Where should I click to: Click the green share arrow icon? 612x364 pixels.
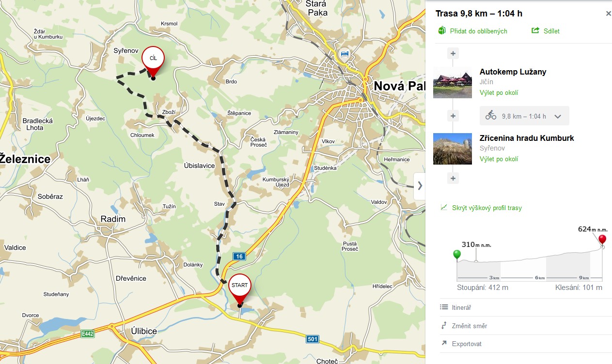[x=535, y=30]
